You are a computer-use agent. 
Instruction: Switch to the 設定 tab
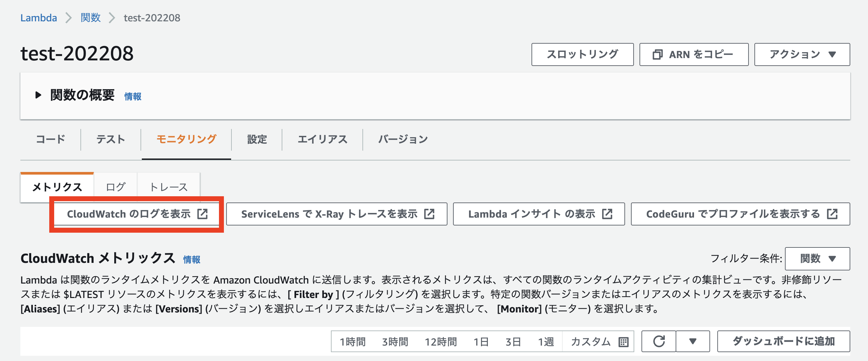point(256,139)
